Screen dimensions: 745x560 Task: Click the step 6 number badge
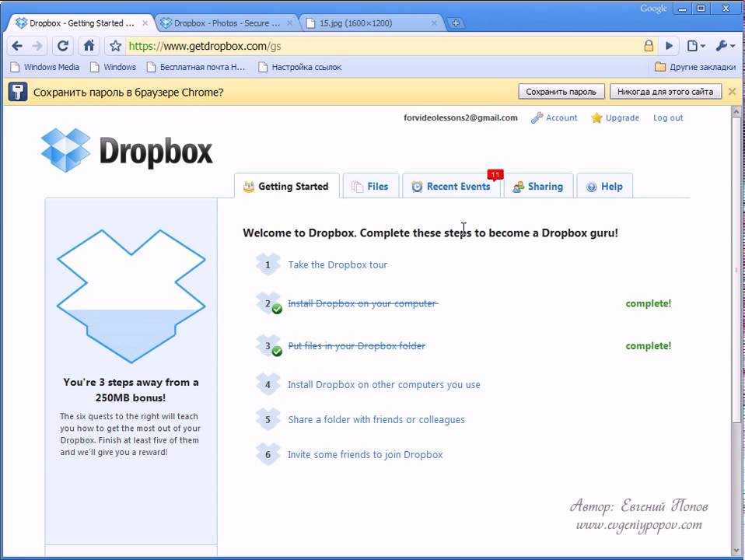268,454
